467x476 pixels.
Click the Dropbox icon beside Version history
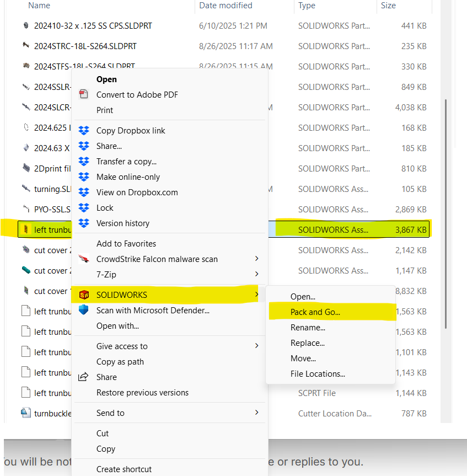click(x=84, y=223)
